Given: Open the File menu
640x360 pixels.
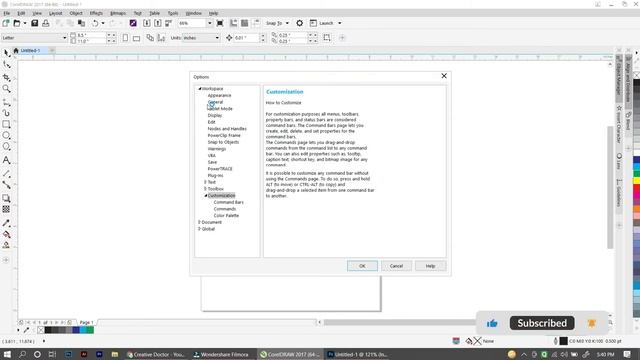Looking at the screenshot, I should click(x=7, y=13).
